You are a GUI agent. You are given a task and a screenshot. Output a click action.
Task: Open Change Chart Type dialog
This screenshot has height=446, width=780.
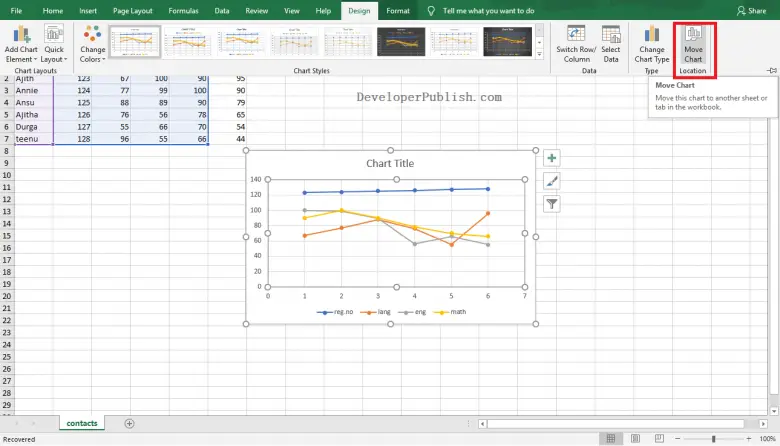(651, 46)
